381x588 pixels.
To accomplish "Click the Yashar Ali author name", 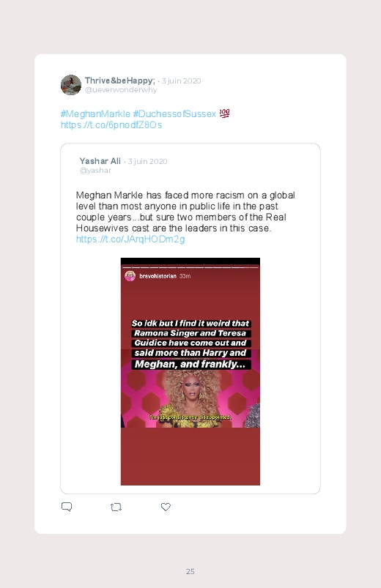I will tap(100, 161).
